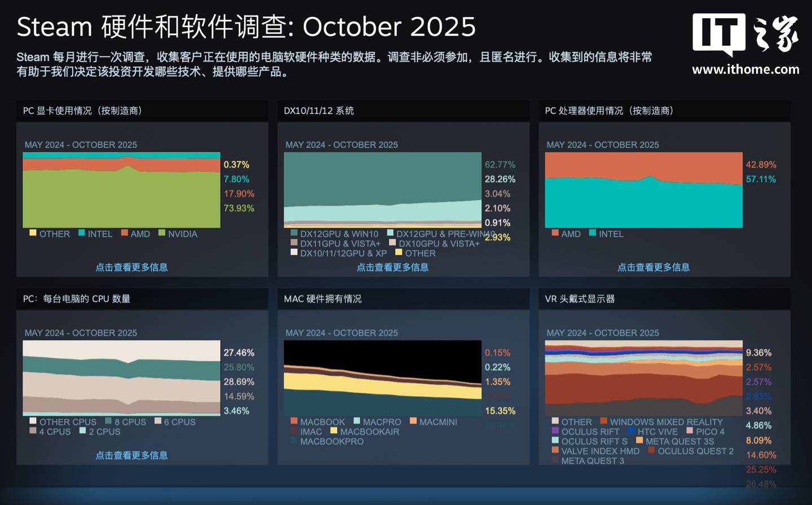Viewport: 812px width, 505px height.
Task: Select the IMAC legend swatch
Action: tap(294, 431)
